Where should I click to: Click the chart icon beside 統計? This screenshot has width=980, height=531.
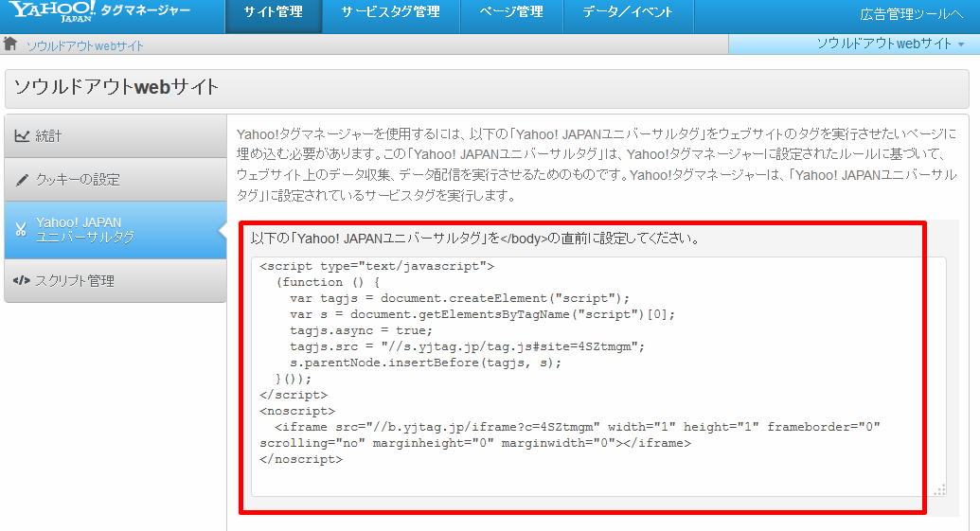coord(22,135)
